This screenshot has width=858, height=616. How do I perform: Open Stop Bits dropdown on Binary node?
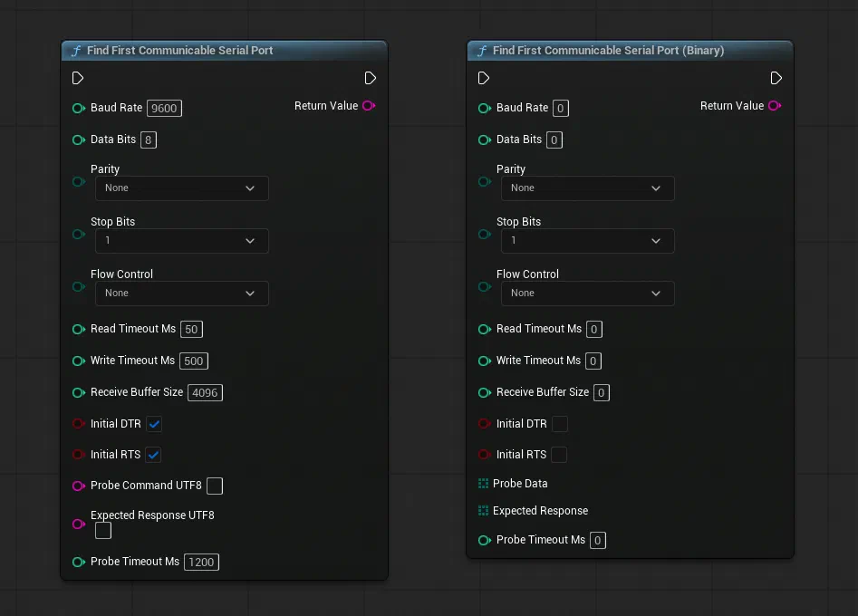[x=588, y=241]
